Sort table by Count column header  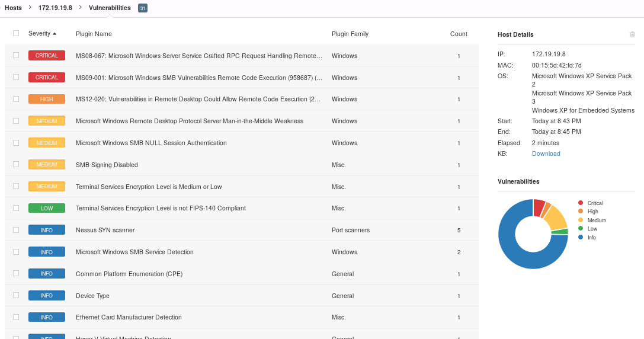[459, 34]
